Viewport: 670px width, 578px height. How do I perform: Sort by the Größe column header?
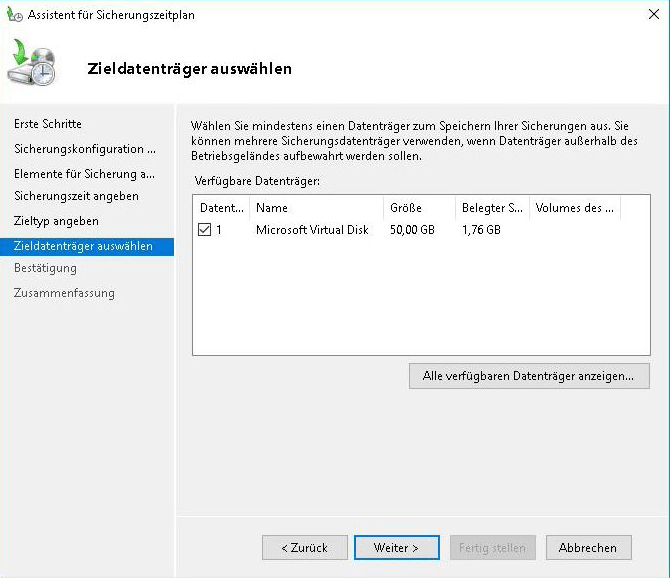[419, 208]
